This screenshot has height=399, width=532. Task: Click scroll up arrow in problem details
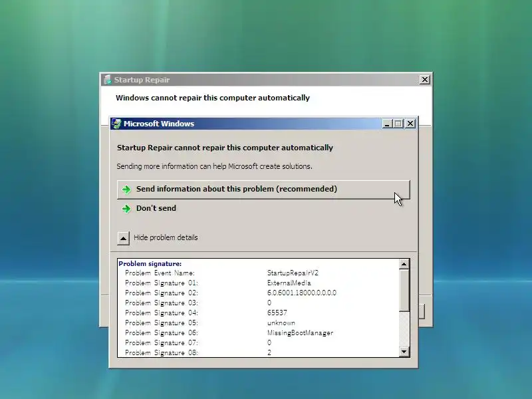[x=404, y=264]
